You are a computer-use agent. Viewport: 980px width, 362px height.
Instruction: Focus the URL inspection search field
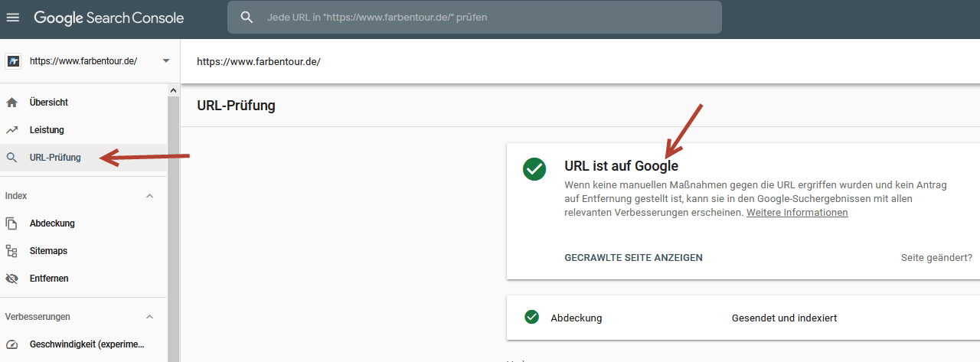475,17
